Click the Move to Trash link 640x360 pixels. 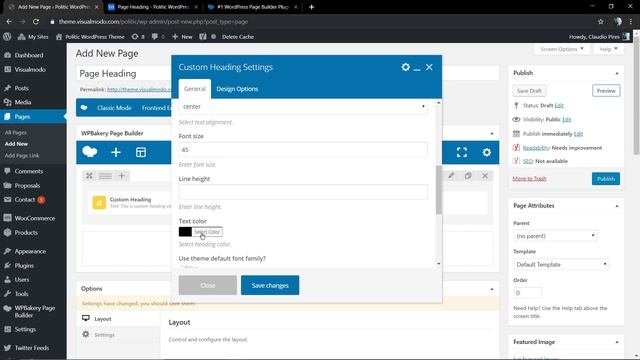tap(529, 178)
